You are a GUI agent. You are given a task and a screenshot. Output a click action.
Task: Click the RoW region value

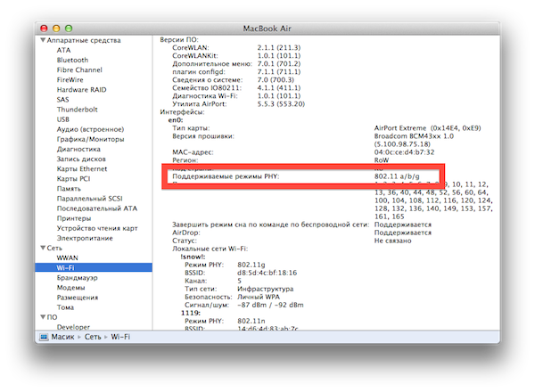[x=382, y=159]
